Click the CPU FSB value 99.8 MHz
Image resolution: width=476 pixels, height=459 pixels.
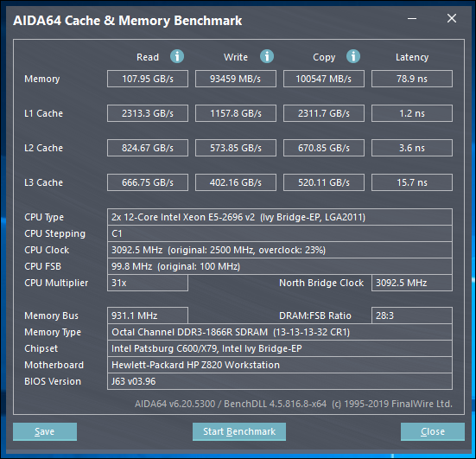tap(280, 266)
